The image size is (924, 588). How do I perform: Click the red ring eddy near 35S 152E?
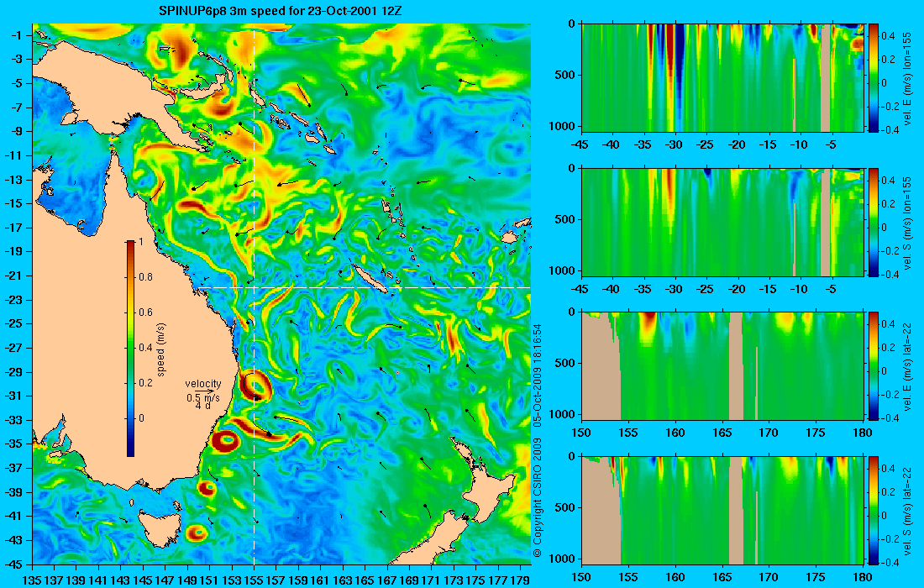(225, 440)
